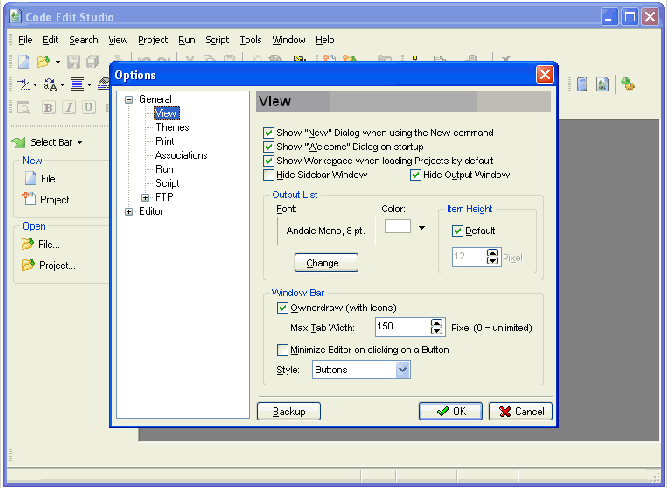The height and width of the screenshot is (488, 667).
Task: Collapse the General tree node
Action: (129, 100)
